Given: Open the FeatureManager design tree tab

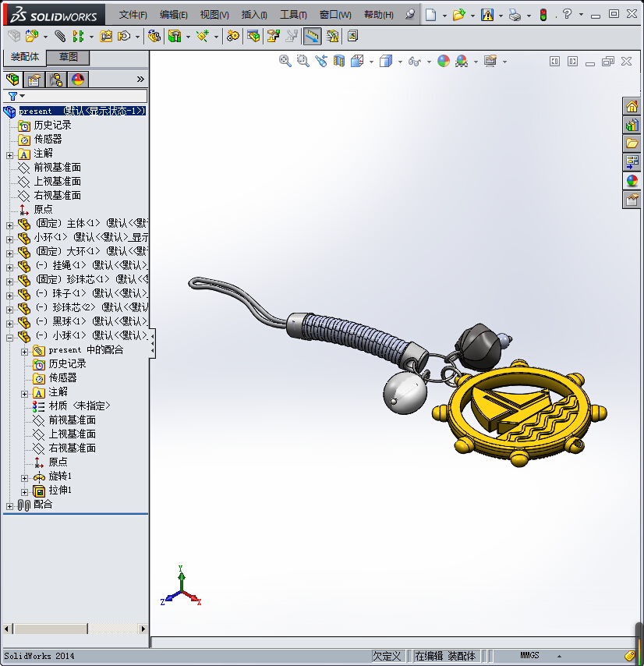Looking at the screenshot, I should 12,80.
